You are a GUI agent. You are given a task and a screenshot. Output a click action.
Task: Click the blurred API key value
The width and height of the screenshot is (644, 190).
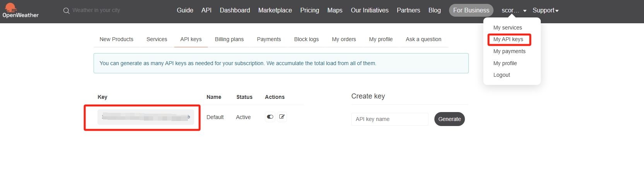(x=145, y=117)
